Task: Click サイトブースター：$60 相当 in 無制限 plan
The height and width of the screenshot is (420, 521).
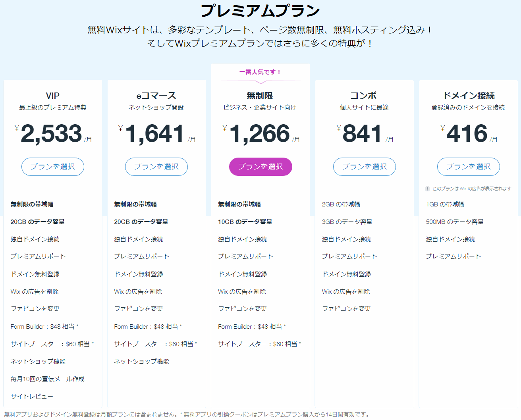Action: [x=260, y=344]
